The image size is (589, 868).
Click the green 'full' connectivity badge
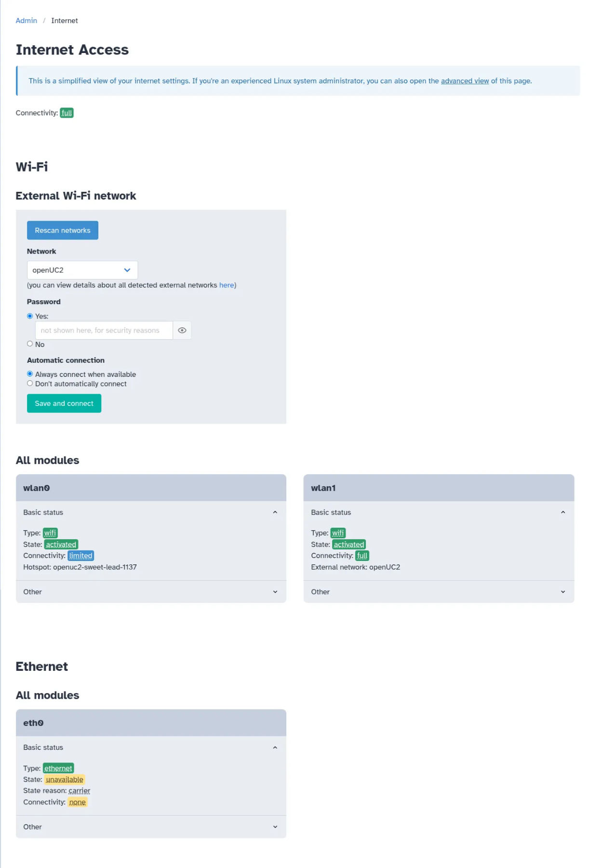(67, 113)
